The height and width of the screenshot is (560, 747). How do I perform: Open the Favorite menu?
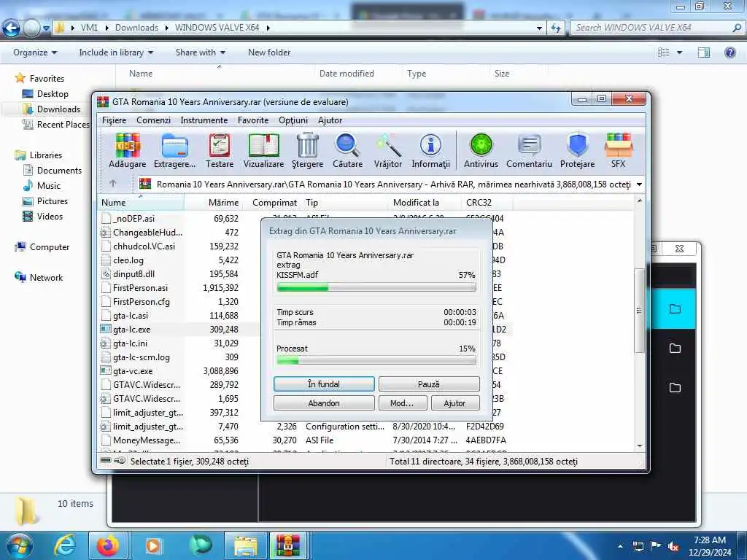tap(253, 120)
